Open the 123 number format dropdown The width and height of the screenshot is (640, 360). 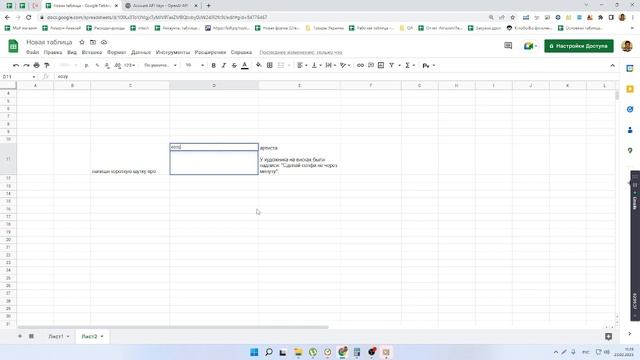point(129,65)
